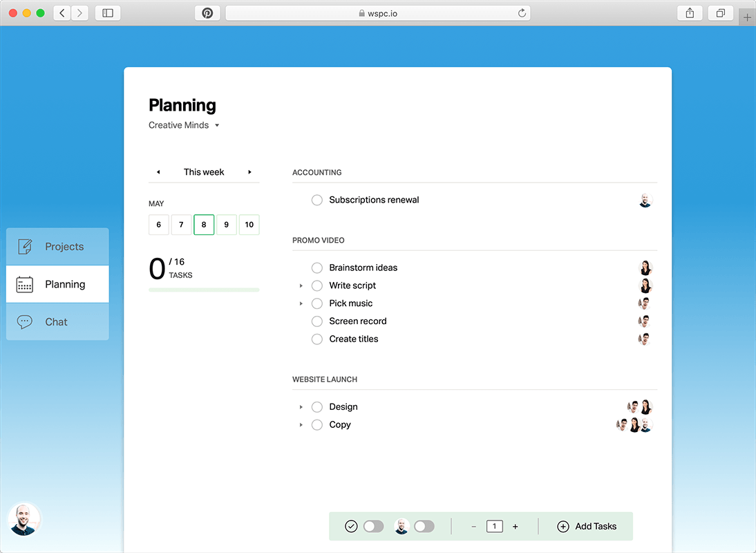Open the Creative Minds workspace dropdown
Image resolution: width=756 pixels, height=553 pixels.
[217, 126]
